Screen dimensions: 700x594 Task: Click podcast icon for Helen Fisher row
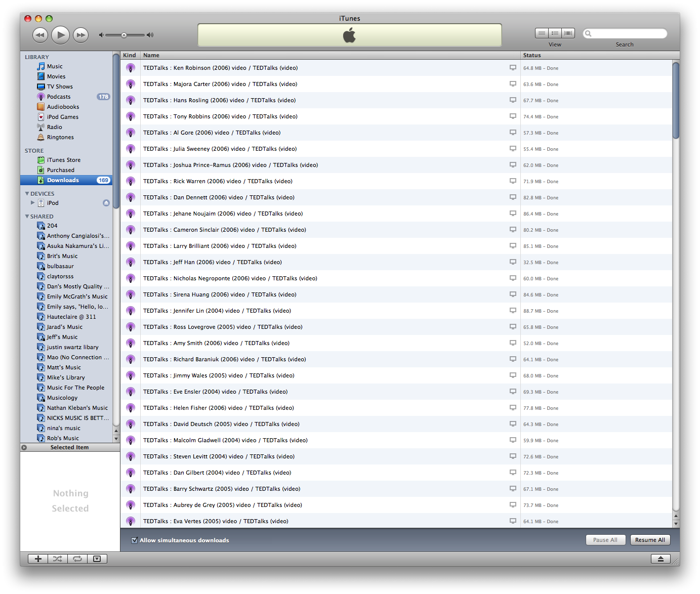pyautogui.click(x=131, y=408)
